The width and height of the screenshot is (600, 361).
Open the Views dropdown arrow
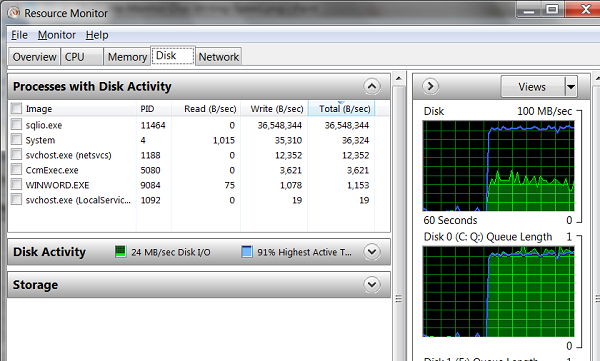[x=571, y=87]
